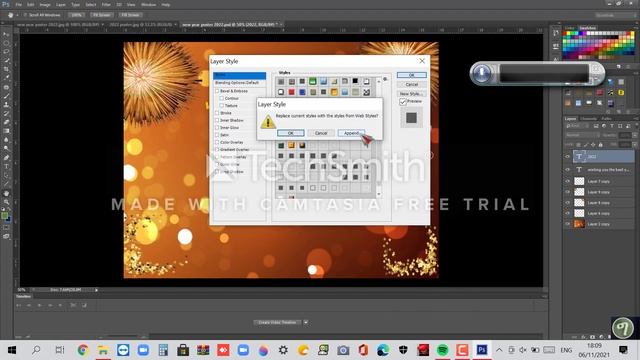Expand the status bar info arrow
The image size is (640, 360).
click(x=96, y=290)
